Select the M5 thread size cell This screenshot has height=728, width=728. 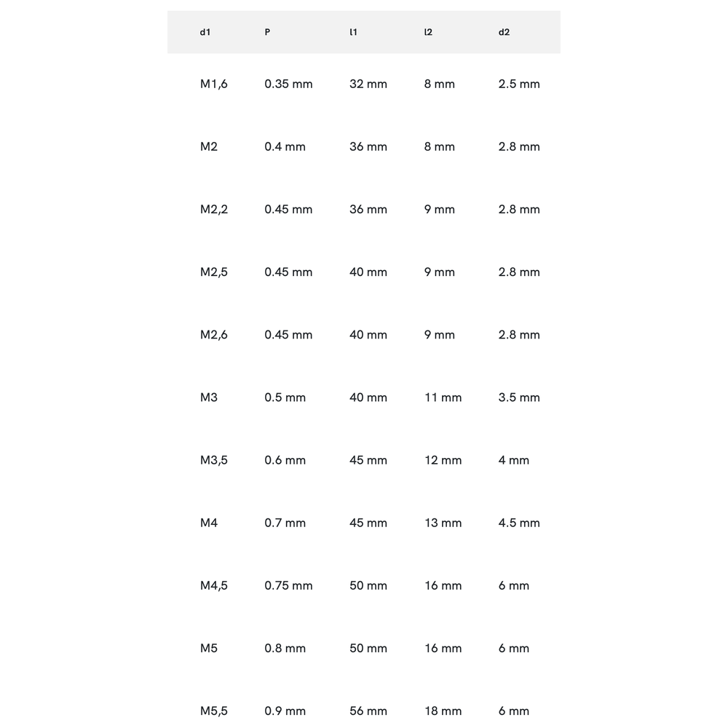(x=209, y=647)
